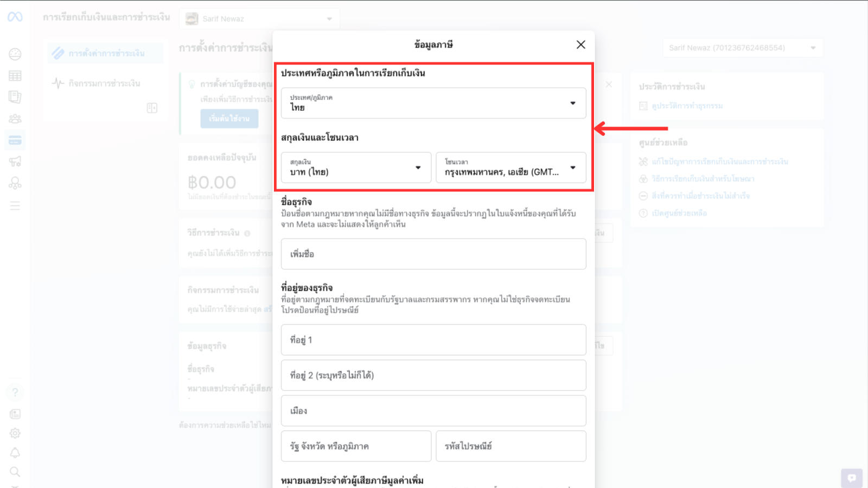Open the notifications bell icon
The height and width of the screenshot is (488, 868).
click(15, 453)
